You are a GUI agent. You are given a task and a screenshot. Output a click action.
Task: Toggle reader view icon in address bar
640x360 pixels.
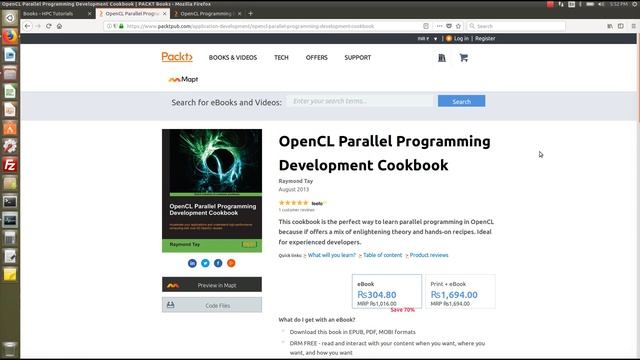click(426, 26)
